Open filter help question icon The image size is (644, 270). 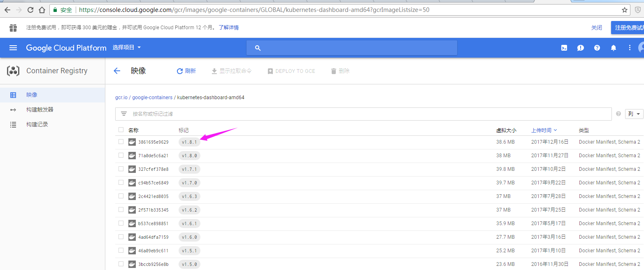(x=618, y=114)
